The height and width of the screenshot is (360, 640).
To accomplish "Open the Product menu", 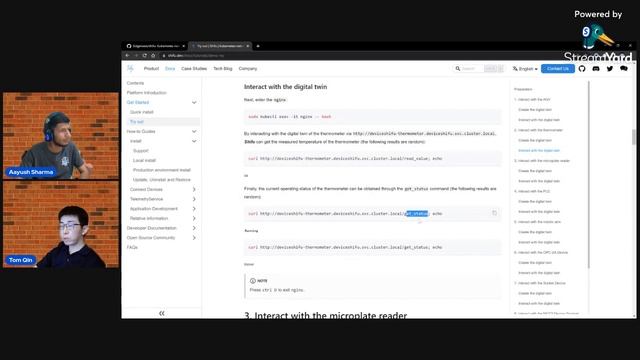I will coord(151,69).
